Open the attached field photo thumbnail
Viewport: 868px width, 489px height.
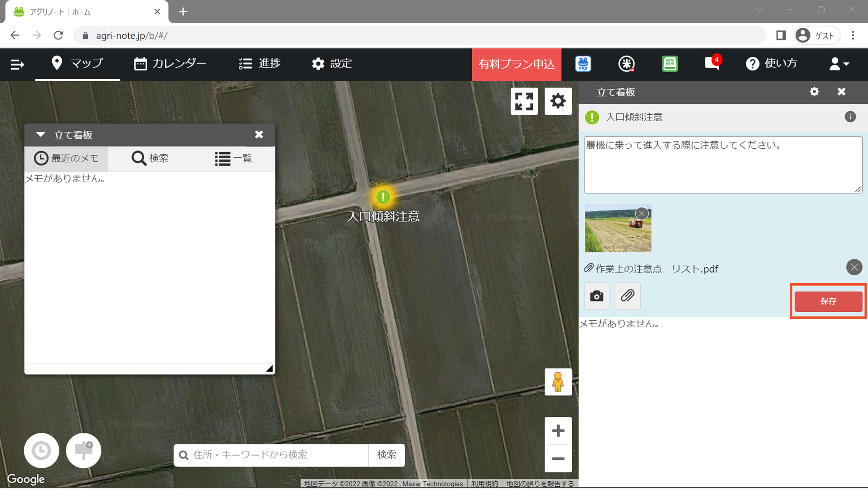tap(618, 228)
